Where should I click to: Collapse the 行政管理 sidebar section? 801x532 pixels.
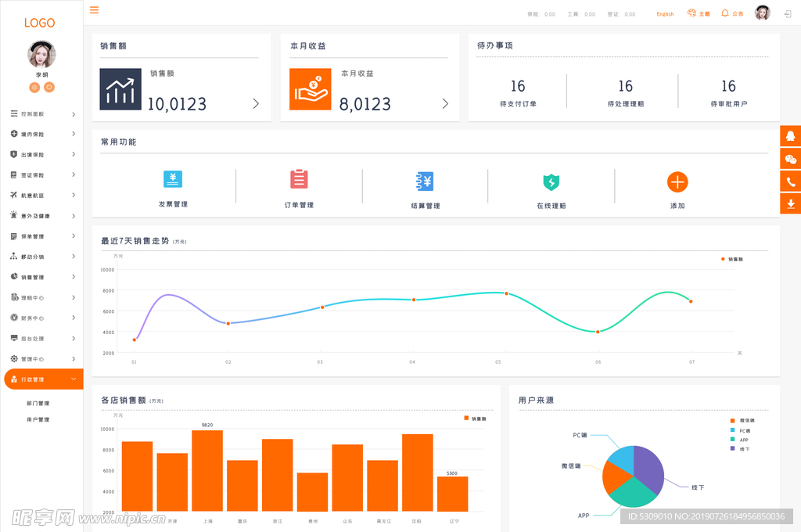43,379
